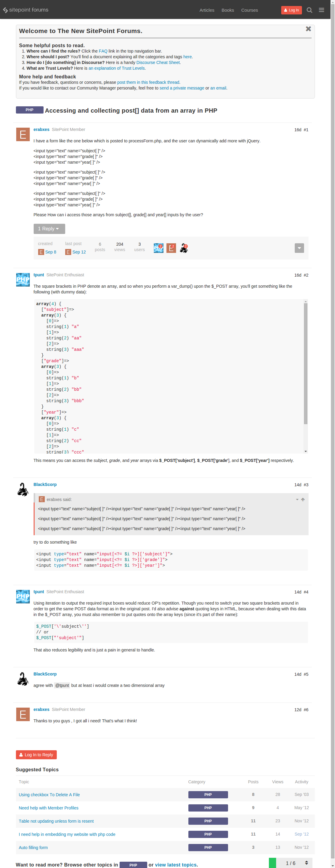Image resolution: width=335 pixels, height=868 pixels.
Task: Click the code block's vertical scrollbar
Action: 305,364
